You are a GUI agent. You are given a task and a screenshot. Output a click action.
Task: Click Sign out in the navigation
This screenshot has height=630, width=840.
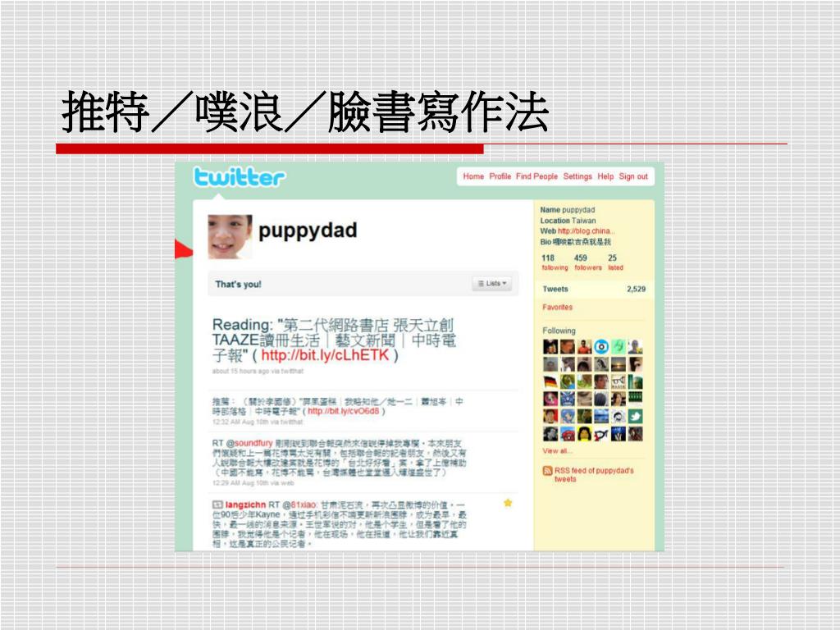coord(633,176)
